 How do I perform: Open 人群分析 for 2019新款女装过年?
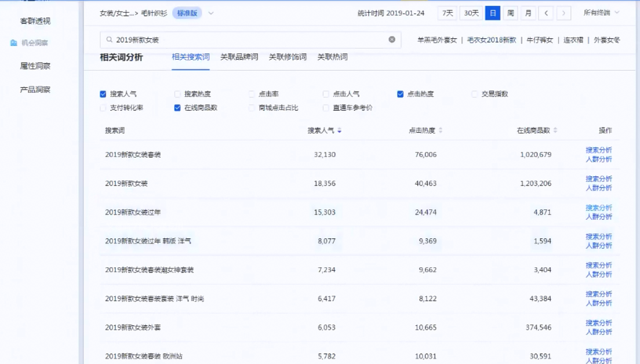[598, 217]
